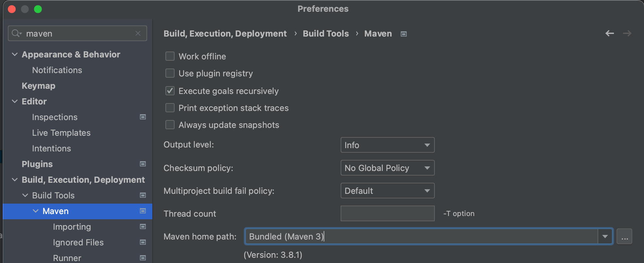Open Runner under Maven

[x=67, y=258]
